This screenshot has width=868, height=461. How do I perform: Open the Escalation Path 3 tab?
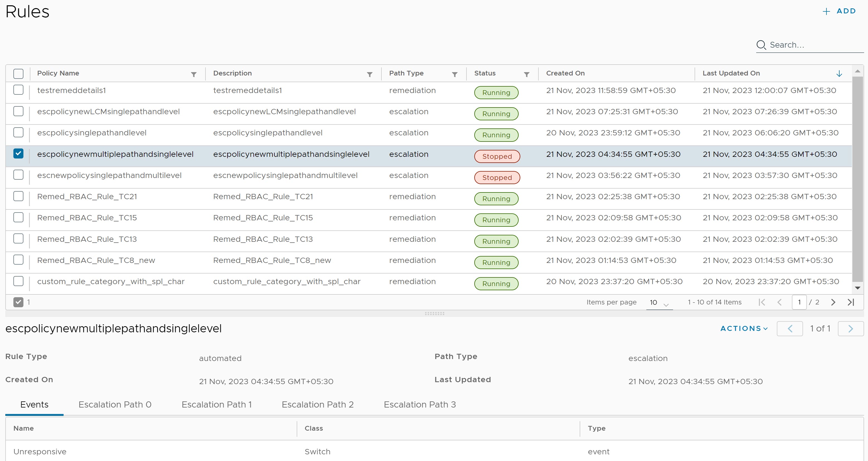tap(420, 405)
